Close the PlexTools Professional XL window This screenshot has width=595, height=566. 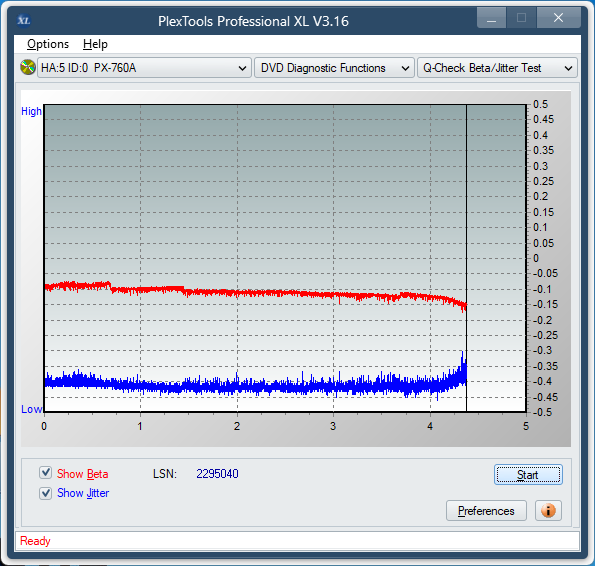(x=559, y=18)
